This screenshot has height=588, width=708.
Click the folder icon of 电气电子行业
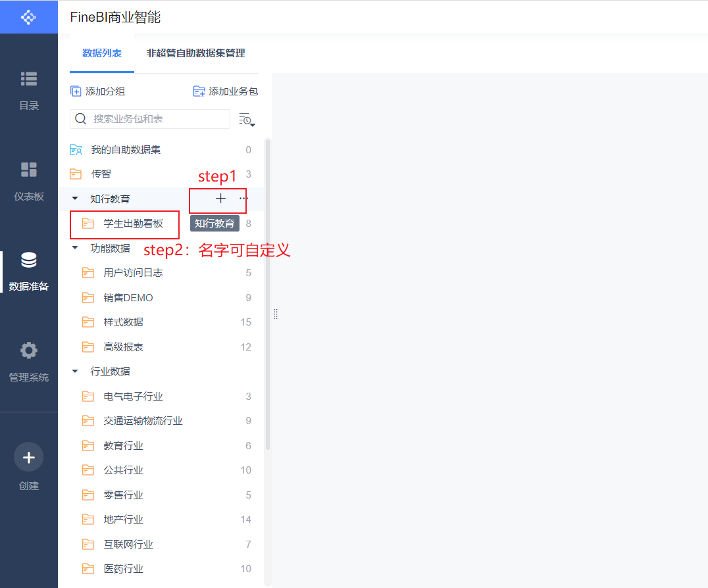pyautogui.click(x=88, y=397)
